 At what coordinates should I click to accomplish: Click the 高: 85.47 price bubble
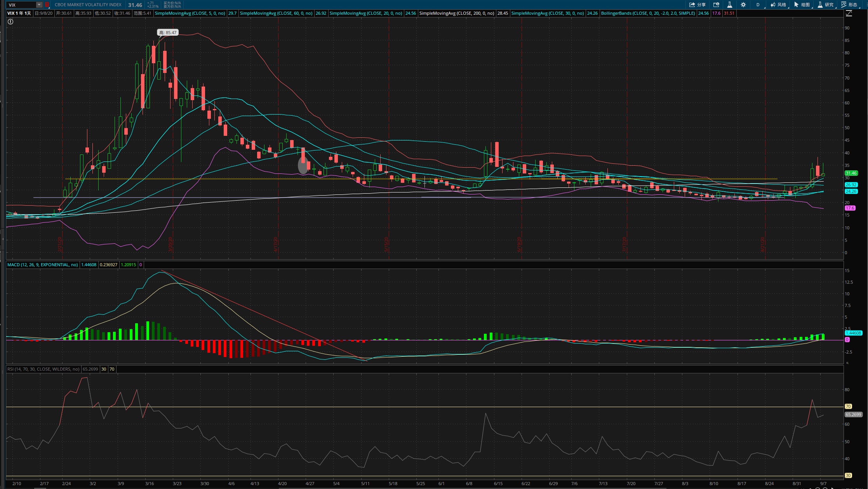(x=168, y=33)
